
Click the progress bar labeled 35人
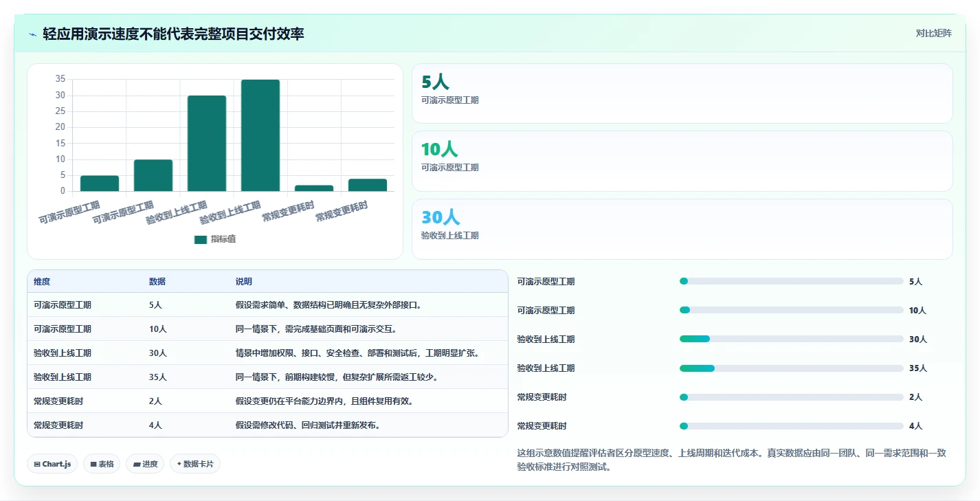[x=791, y=368]
